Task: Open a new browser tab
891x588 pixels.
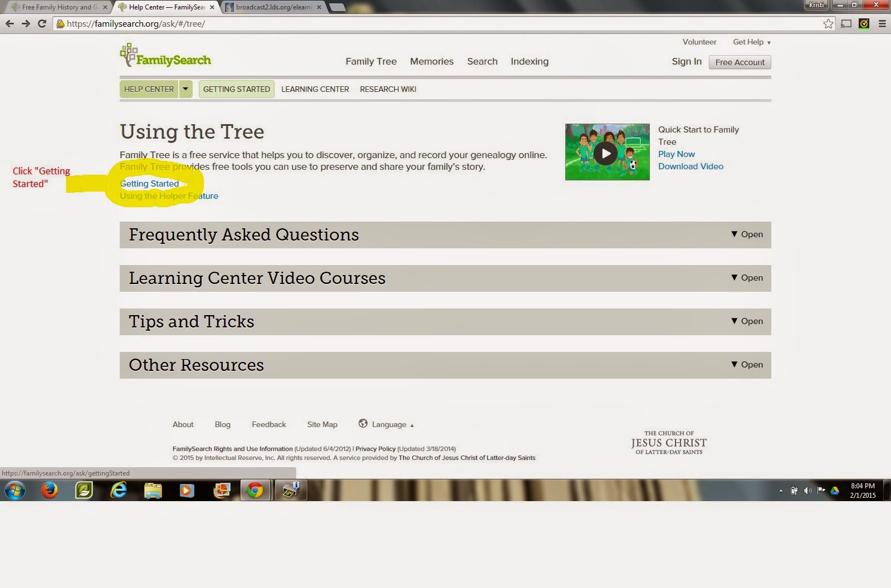Action: point(337,7)
